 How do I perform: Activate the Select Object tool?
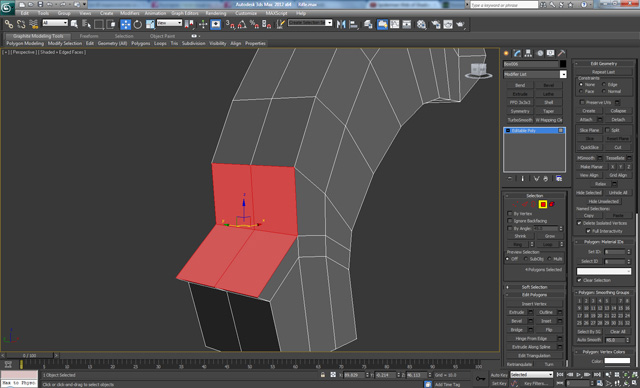(x=74, y=24)
